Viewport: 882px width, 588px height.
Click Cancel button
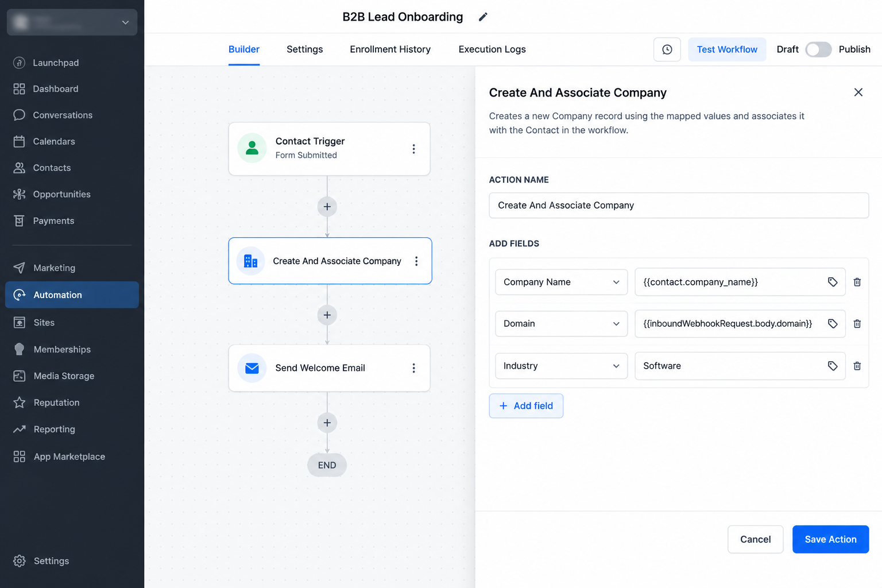755,539
